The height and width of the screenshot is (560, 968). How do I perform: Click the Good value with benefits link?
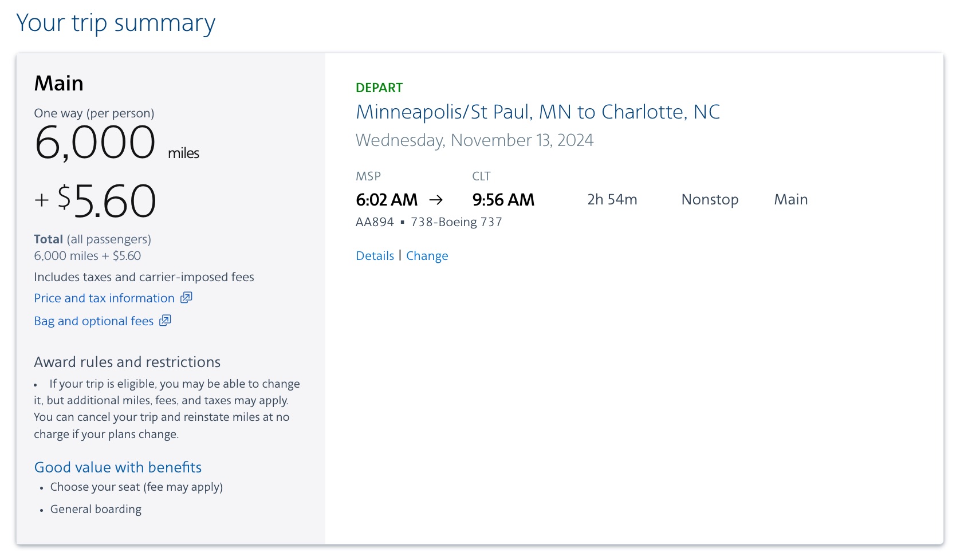coord(117,467)
